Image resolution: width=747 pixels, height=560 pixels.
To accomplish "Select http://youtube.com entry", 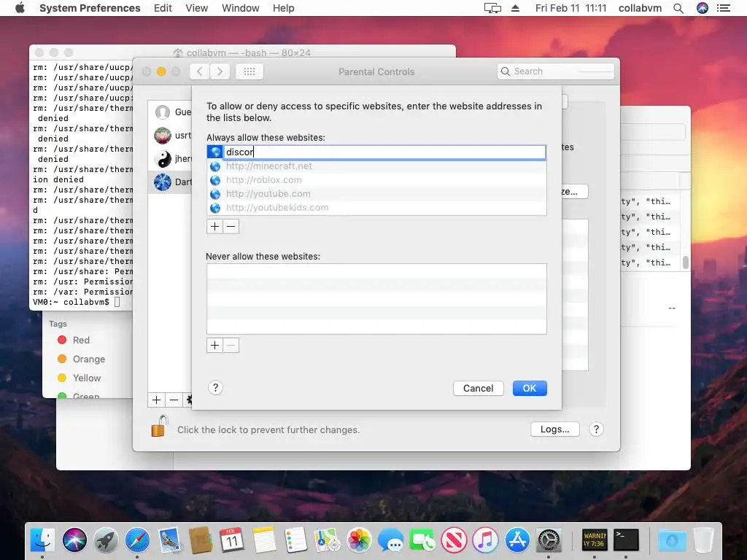I will (376, 194).
